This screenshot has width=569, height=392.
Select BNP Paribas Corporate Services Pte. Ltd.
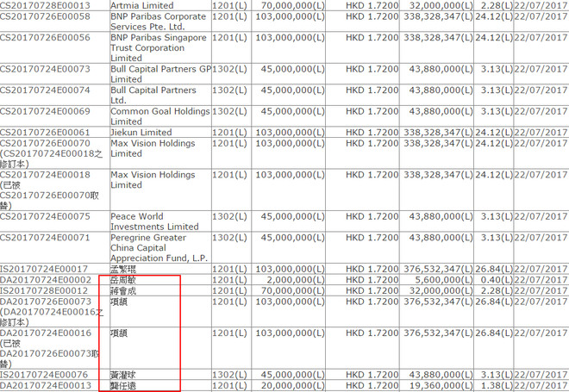(159, 22)
